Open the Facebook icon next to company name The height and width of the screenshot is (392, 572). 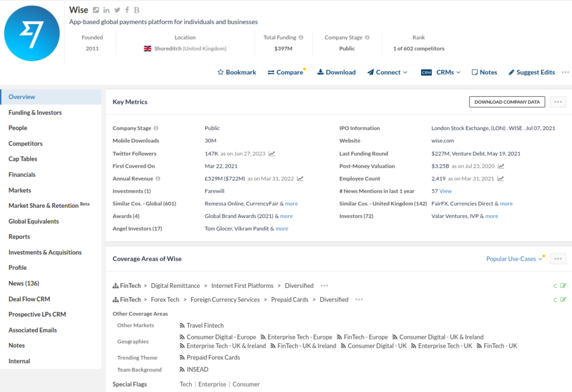click(x=127, y=10)
